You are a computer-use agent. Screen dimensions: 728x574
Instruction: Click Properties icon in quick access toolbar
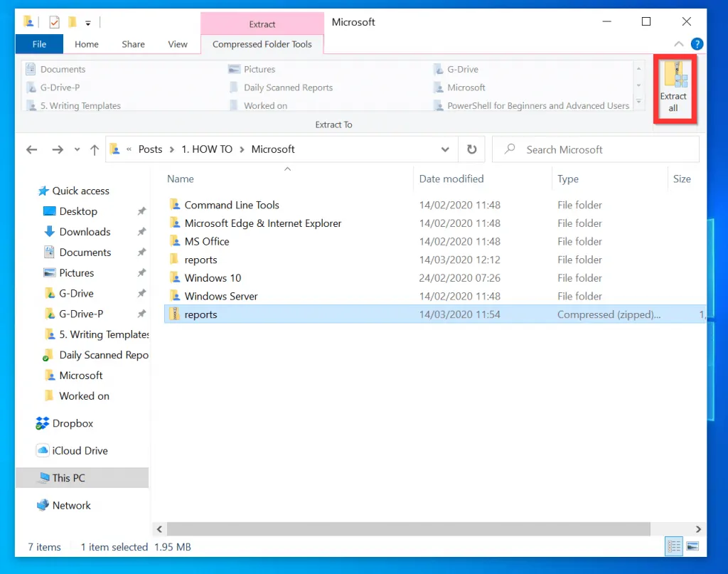(x=55, y=22)
